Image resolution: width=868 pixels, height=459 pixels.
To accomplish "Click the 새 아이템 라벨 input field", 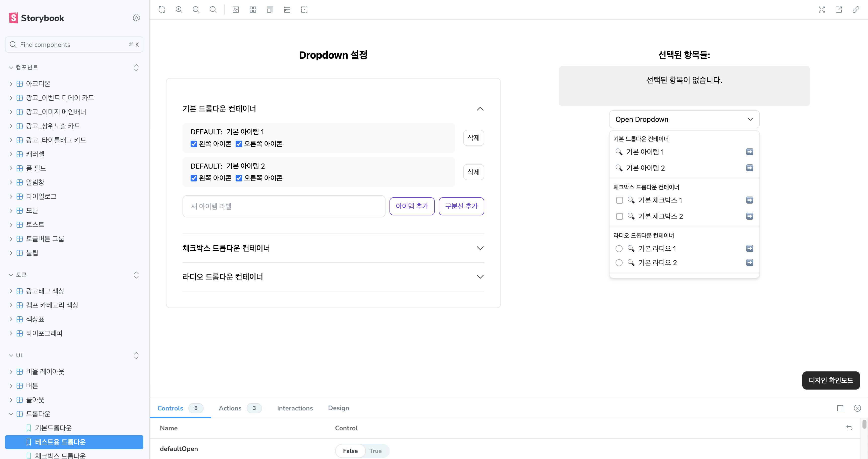I will tap(284, 206).
